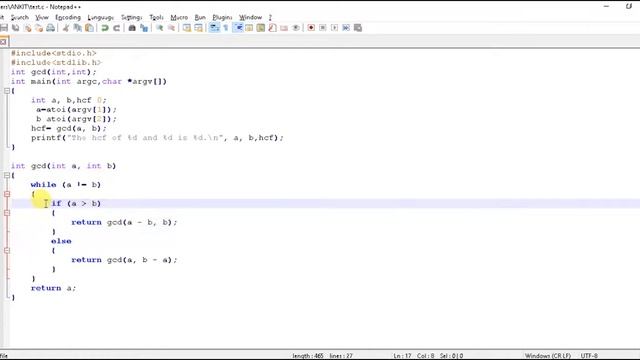This screenshot has width=640, height=360.
Task: Click the Zoom Out magnifier icon
Action: [x=171, y=28]
